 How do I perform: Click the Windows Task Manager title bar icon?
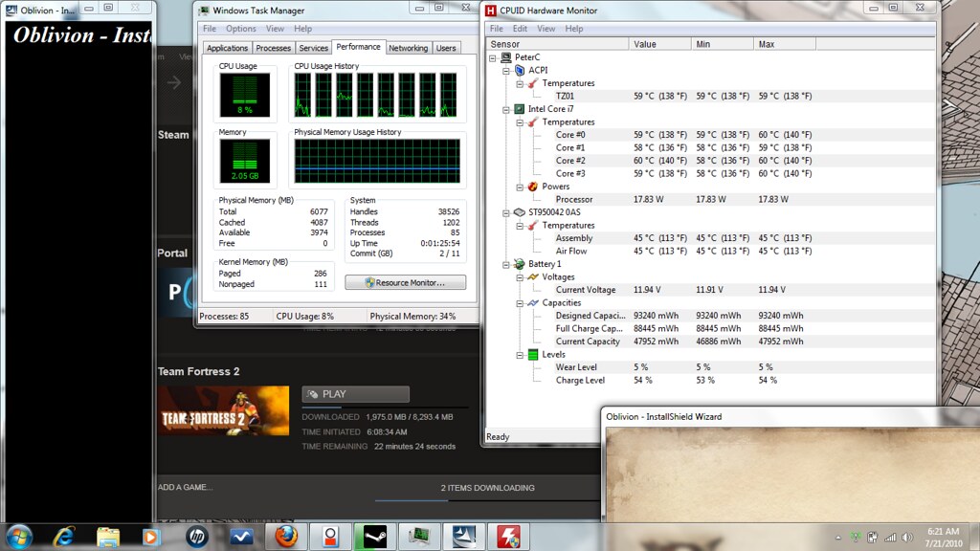204,11
